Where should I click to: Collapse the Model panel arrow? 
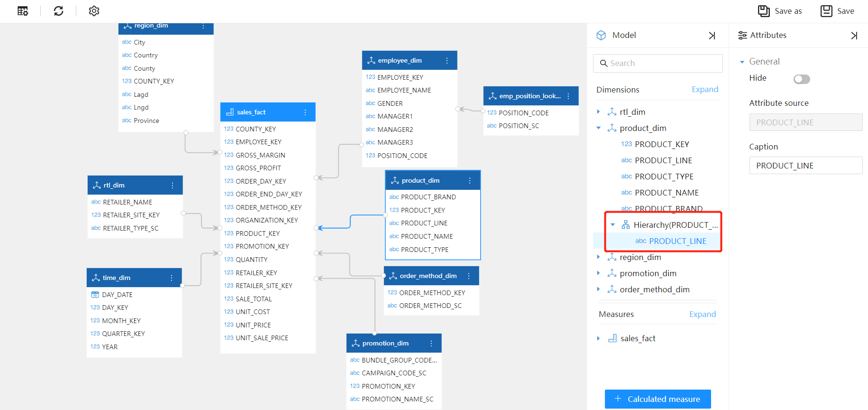[x=712, y=36]
